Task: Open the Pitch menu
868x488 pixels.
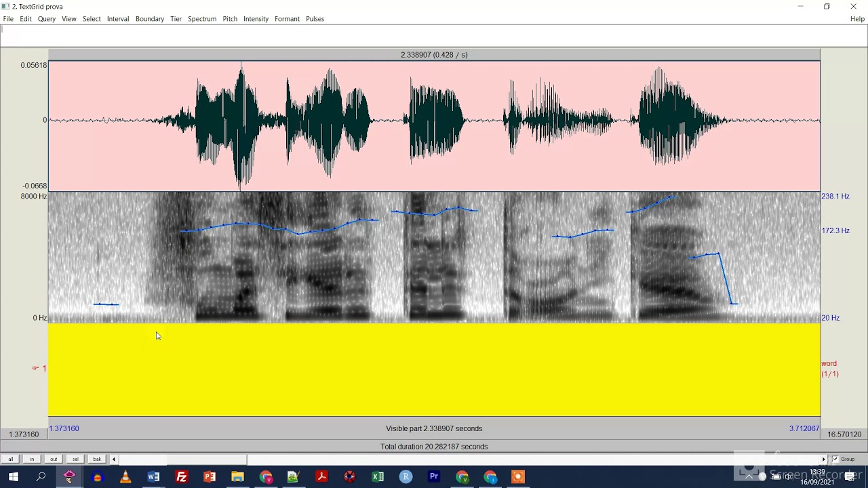Action: click(x=230, y=19)
